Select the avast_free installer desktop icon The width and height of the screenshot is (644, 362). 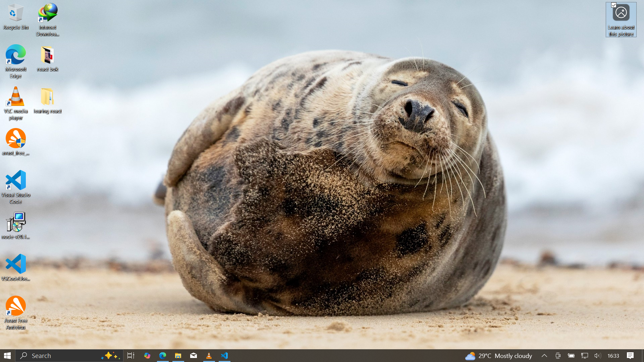(x=15, y=139)
